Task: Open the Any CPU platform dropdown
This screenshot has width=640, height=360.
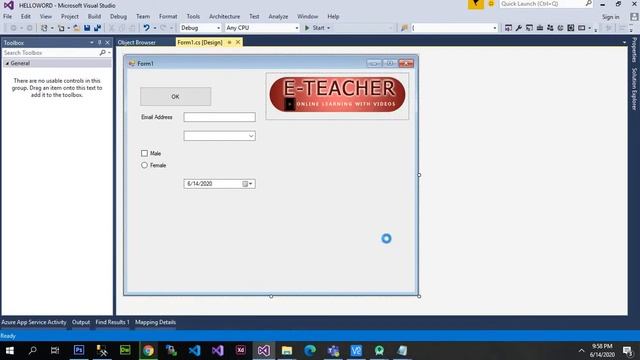Action: click(x=297, y=28)
